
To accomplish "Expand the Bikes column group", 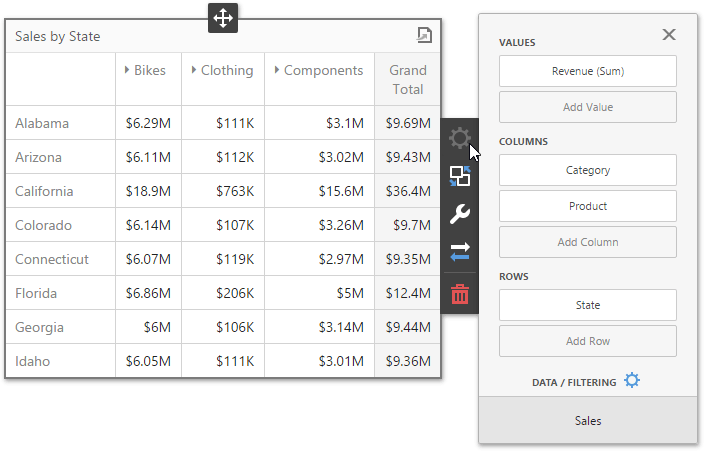I will point(127,71).
